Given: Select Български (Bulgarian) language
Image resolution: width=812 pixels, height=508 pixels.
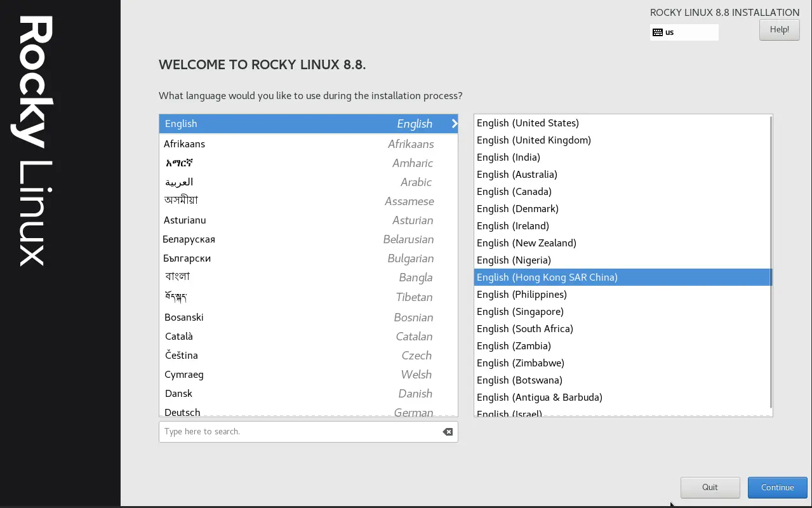Looking at the screenshot, I should point(309,258).
